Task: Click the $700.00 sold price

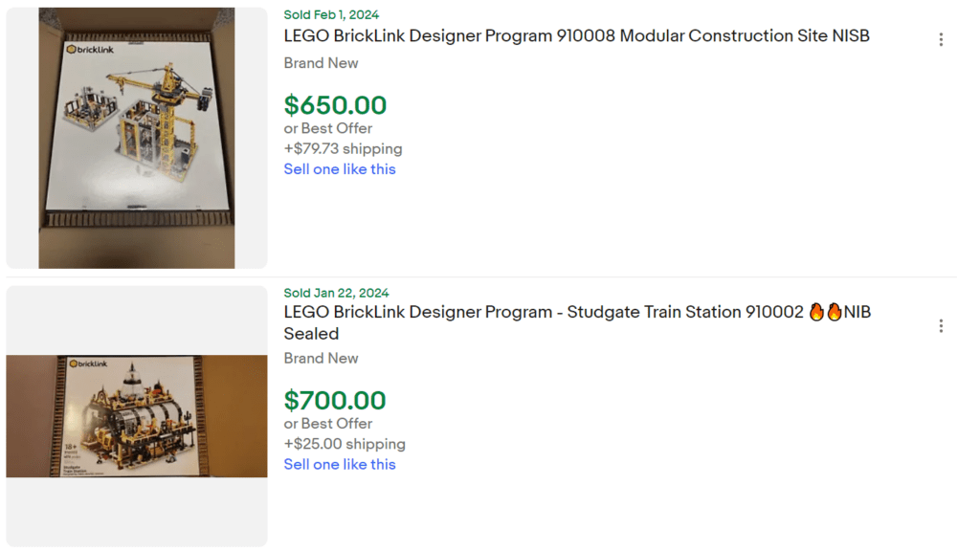Action: click(x=334, y=400)
